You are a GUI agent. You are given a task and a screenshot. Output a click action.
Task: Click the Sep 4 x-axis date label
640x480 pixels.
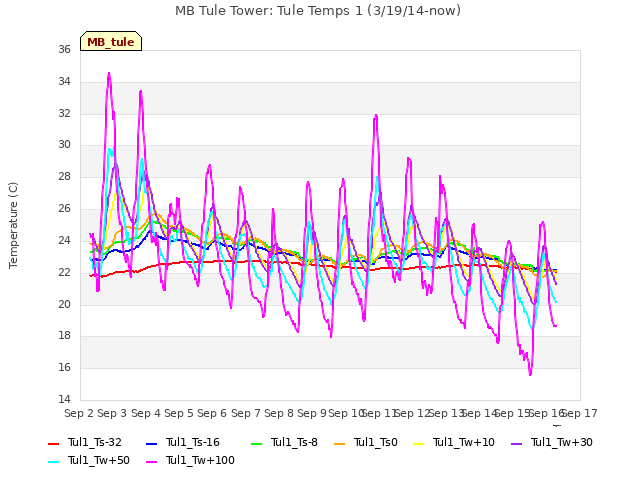click(146, 413)
